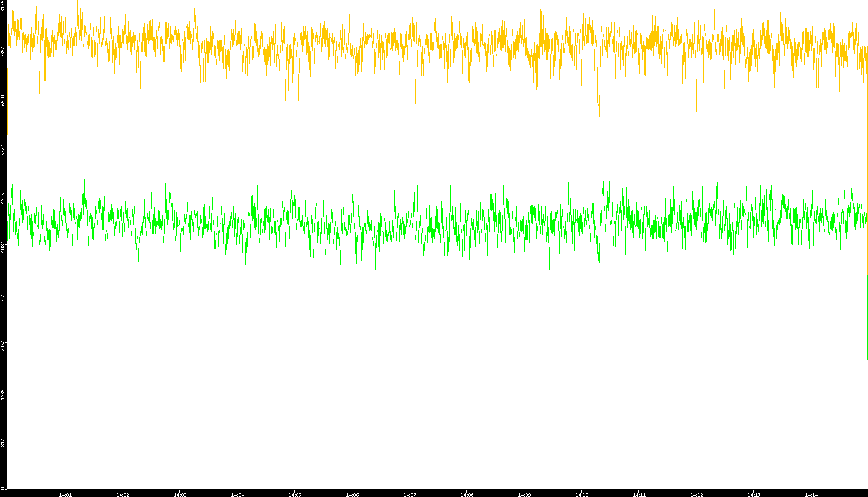Select the 2452 value axis label
This screenshot has height=497, width=868.
click(x=3, y=345)
